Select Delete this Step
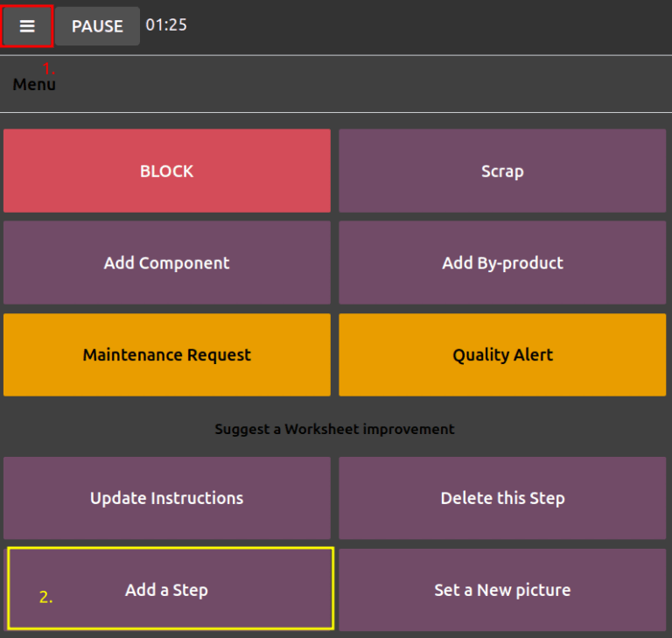672x638 pixels. pos(502,498)
